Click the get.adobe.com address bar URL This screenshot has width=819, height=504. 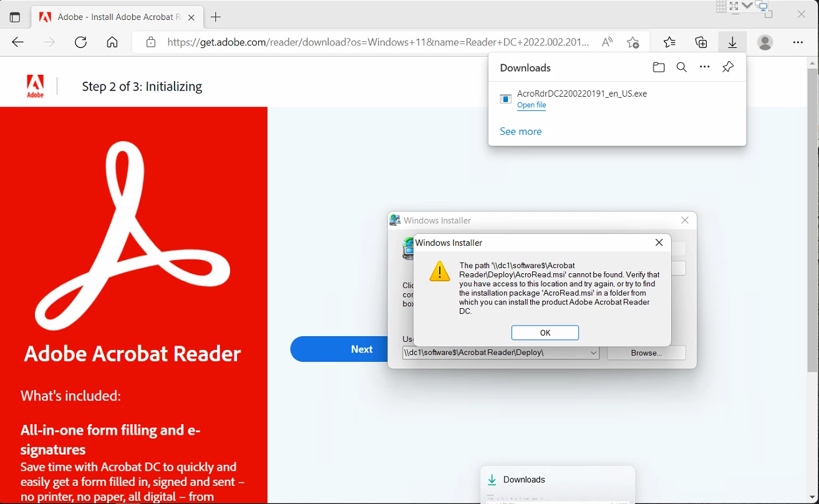(378, 42)
